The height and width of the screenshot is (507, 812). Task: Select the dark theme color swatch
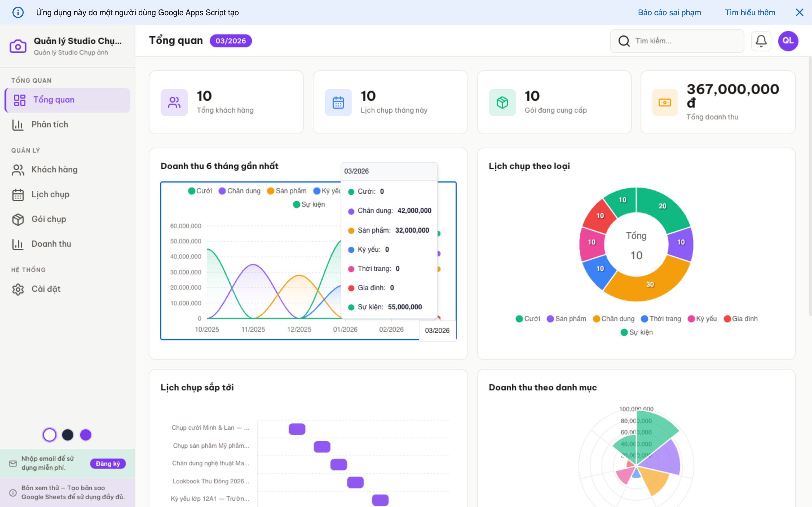click(x=67, y=435)
